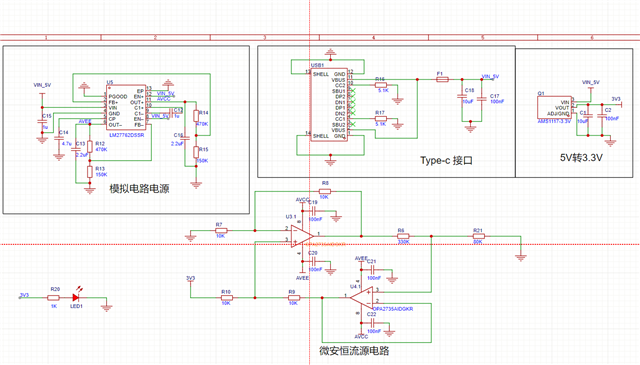Select resistor R16 5.1K on CC2
Viewport: 640px width, 365px height.
[x=380, y=85]
